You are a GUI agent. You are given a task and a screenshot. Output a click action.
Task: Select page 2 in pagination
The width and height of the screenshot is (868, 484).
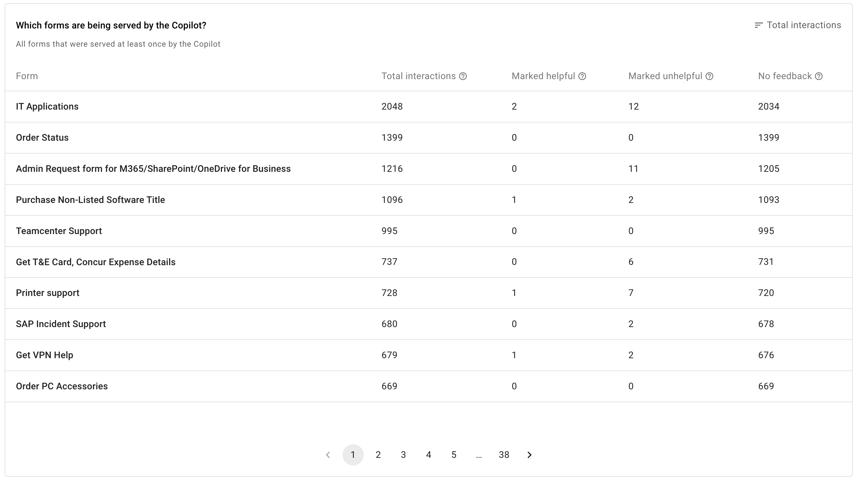click(378, 454)
